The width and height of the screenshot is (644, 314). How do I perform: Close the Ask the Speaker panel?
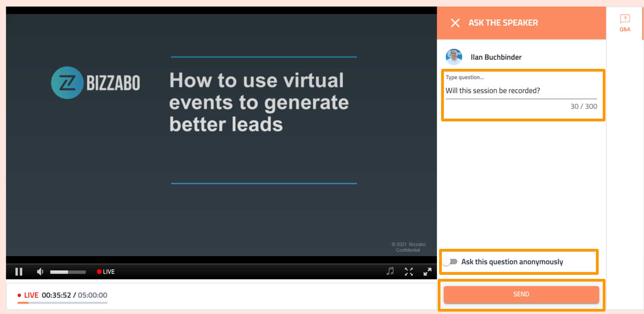click(455, 23)
